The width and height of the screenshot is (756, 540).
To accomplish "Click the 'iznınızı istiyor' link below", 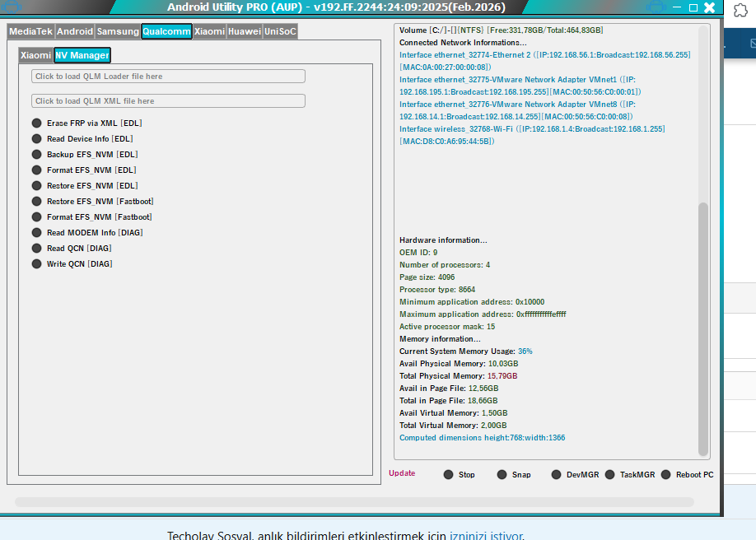I will pyautogui.click(x=486, y=535).
